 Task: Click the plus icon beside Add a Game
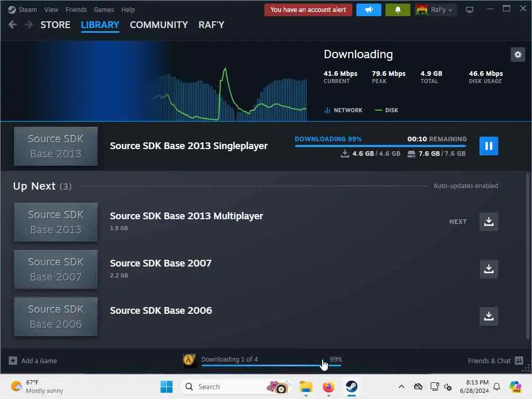(13, 361)
